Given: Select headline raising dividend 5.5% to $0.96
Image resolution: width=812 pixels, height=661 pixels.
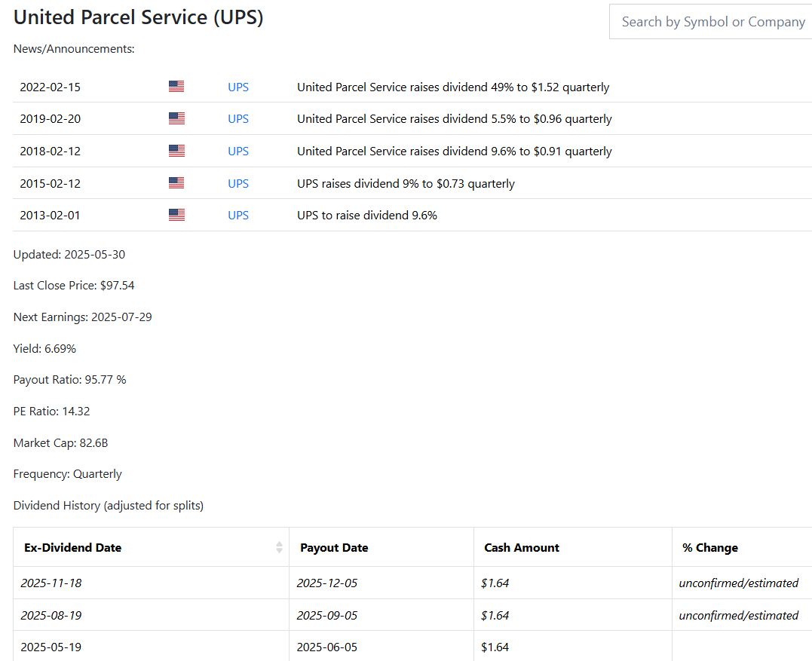Looking at the screenshot, I should point(454,118).
